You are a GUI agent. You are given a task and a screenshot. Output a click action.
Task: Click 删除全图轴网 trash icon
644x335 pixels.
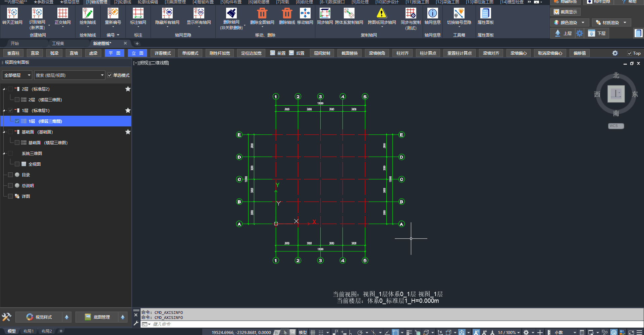[x=262, y=13]
